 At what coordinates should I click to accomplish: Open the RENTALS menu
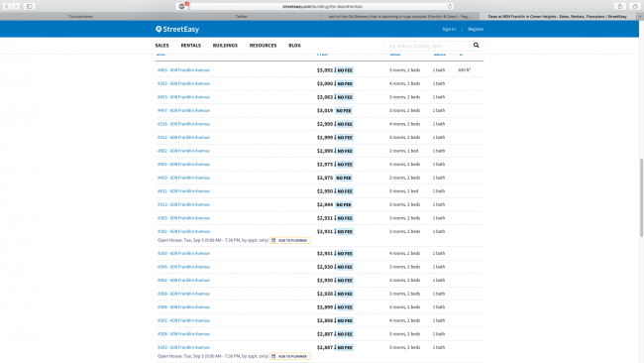(x=191, y=46)
